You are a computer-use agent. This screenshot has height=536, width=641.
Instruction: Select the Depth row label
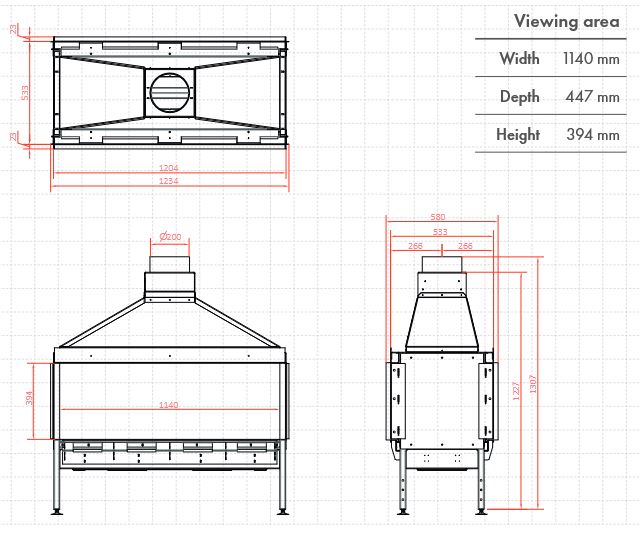pos(519,97)
